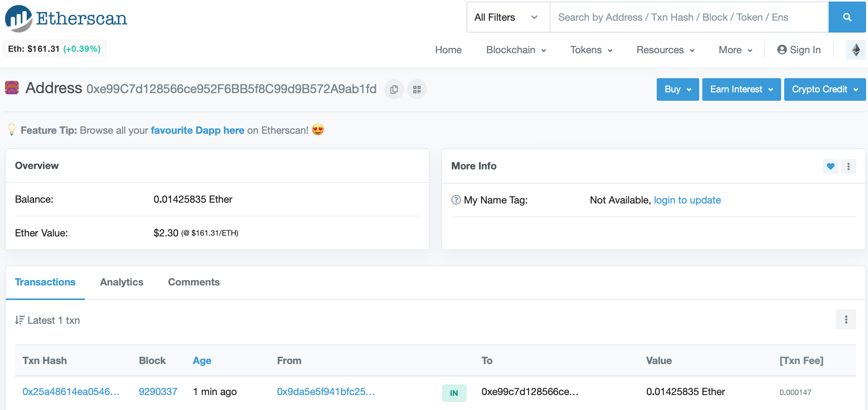Open the Buy dropdown button
868x410 pixels.
(x=678, y=89)
